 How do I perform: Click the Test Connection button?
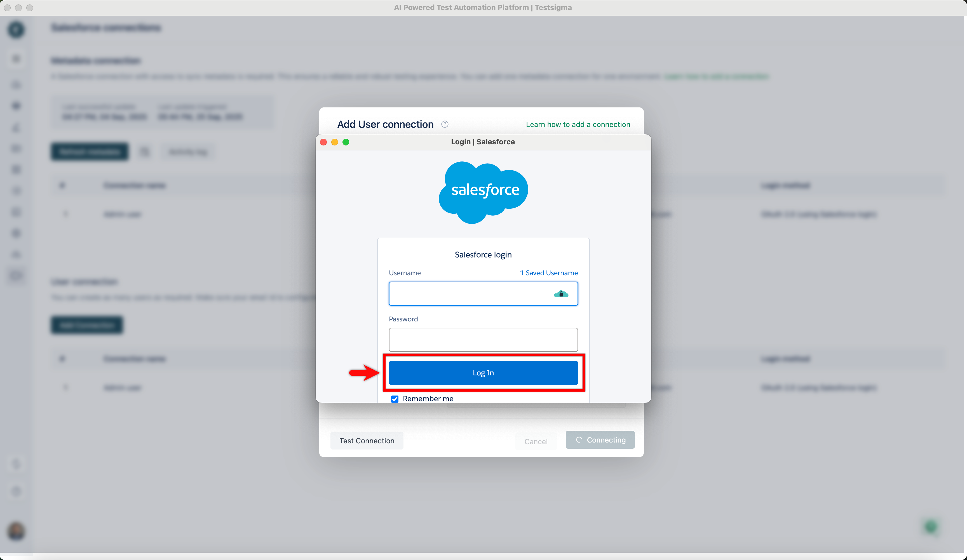click(x=367, y=441)
